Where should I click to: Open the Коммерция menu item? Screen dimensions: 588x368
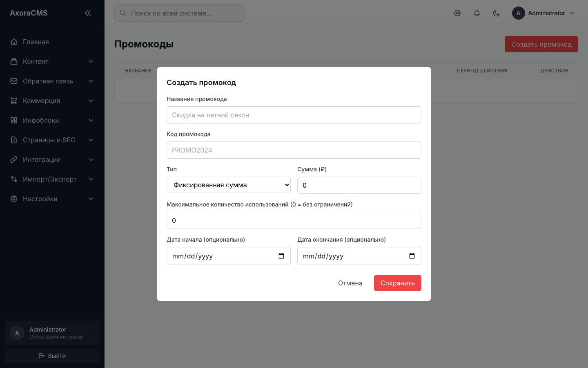(52, 101)
